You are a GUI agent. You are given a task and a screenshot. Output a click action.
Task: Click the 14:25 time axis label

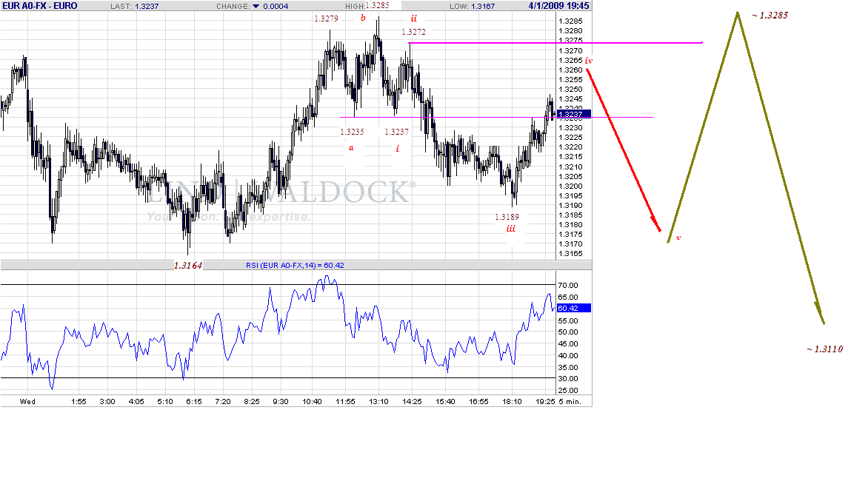point(412,401)
